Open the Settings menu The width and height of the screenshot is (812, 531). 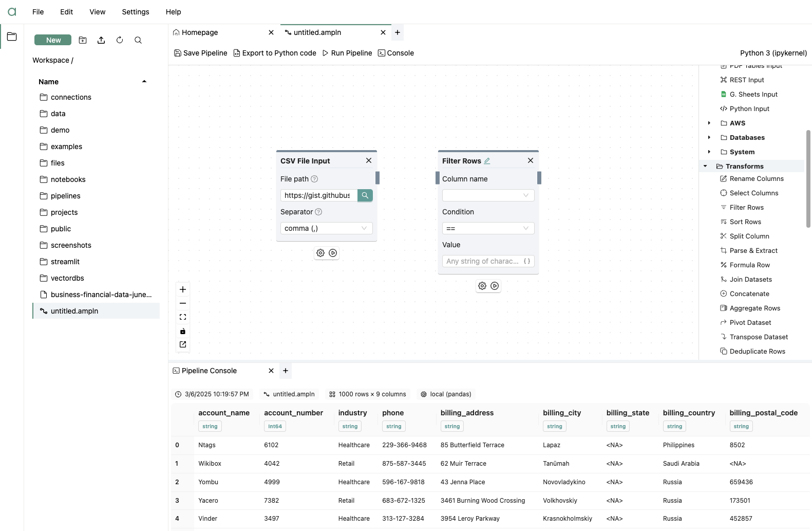[x=136, y=12]
